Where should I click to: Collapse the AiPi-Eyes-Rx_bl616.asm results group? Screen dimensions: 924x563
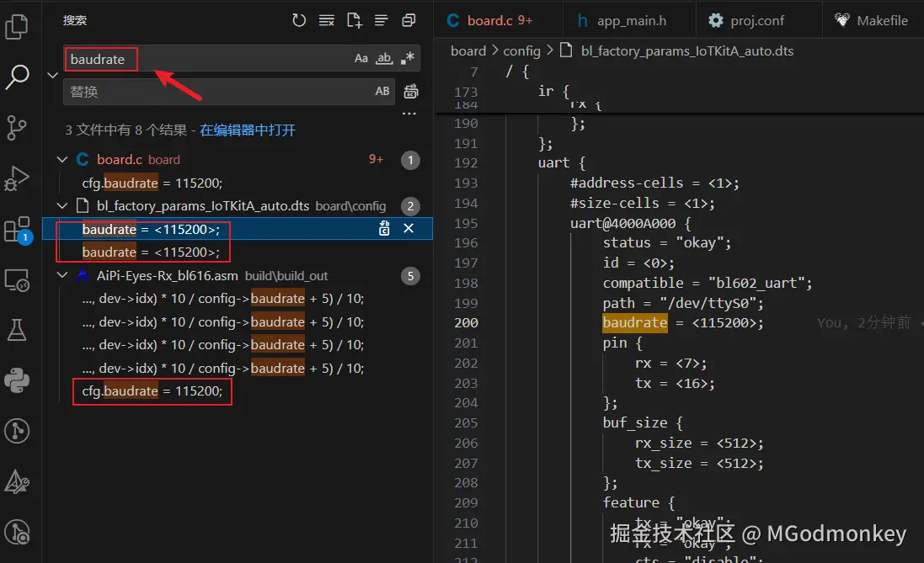pos(61,275)
